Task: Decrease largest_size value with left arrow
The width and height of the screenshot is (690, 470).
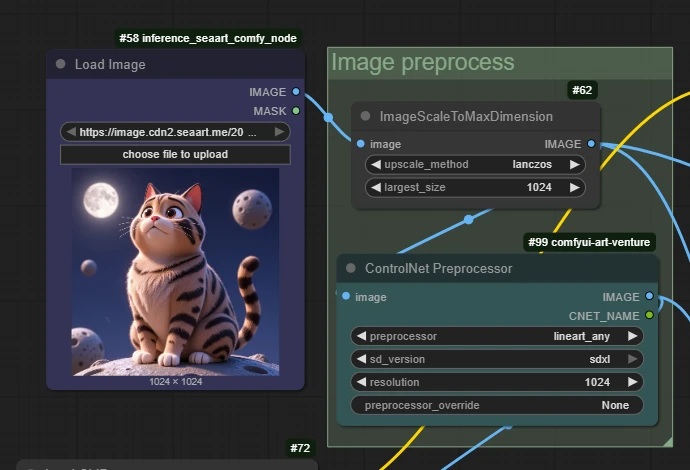Action: 376,187
